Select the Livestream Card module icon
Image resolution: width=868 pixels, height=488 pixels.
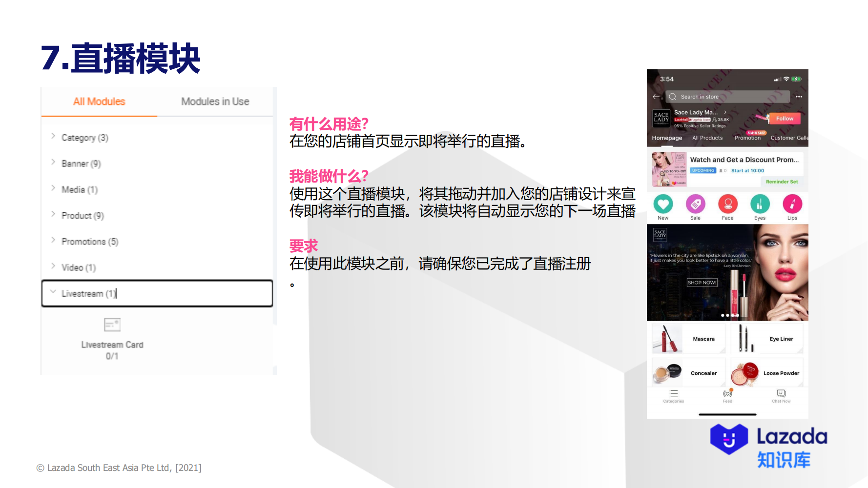112,325
